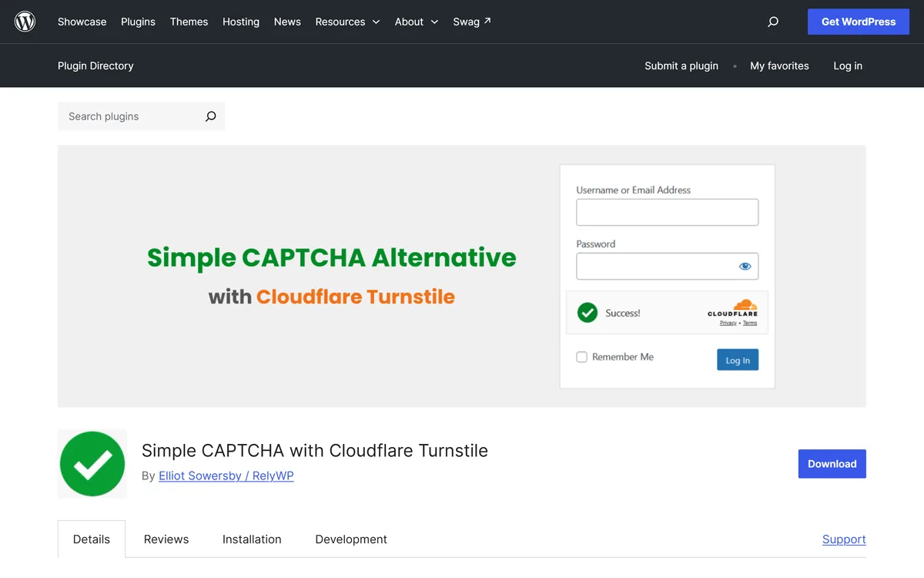This screenshot has height=578, width=924.
Task: Open Hosting in top navigation
Action: pos(241,22)
